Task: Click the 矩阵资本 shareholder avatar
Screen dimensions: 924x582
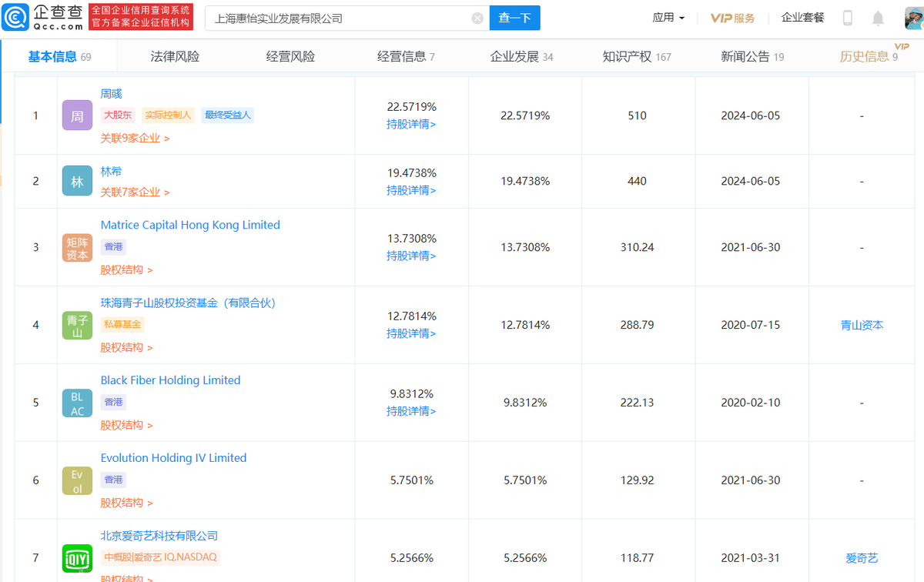Action: [77, 248]
